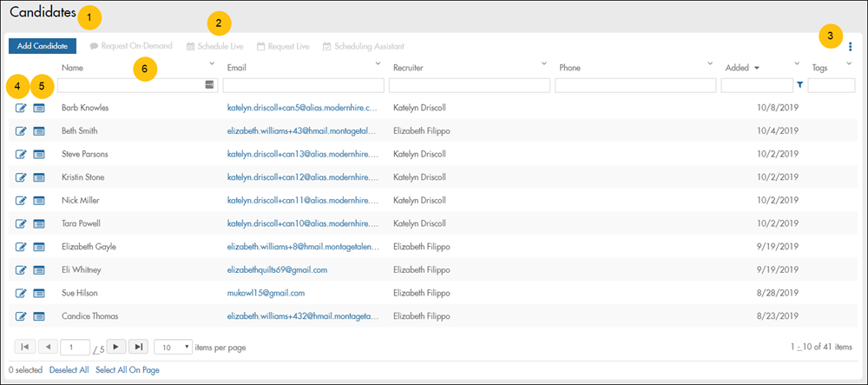
Task: Open the items per page dropdown
Action: [x=173, y=347]
